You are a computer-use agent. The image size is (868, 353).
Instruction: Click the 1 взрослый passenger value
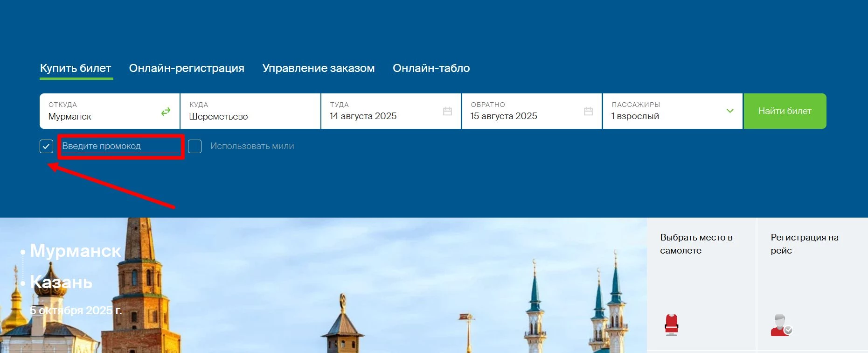635,116
